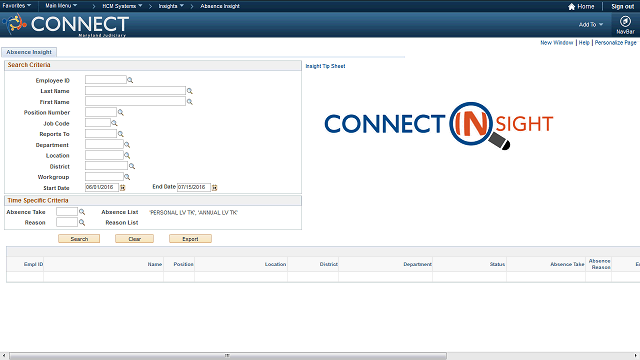Screen dimensions: 640x360
Task: Click the Clear button
Action: point(134,239)
